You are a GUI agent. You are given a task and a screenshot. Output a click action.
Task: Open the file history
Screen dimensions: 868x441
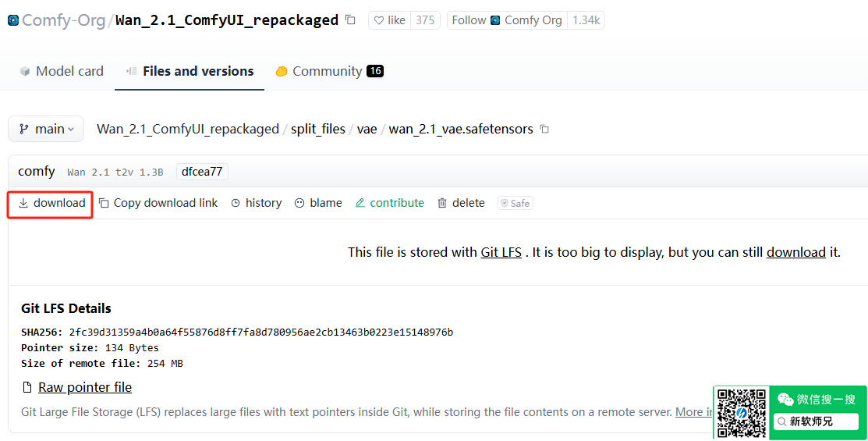tap(256, 203)
